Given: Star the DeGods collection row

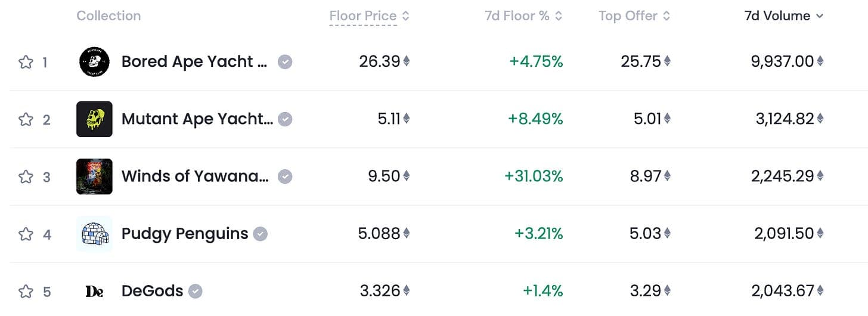Looking at the screenshot, I should [26, 291].
